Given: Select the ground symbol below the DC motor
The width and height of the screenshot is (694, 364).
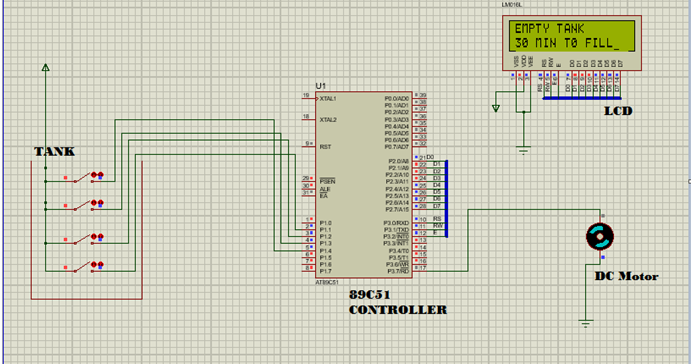Looking at the screenshot, I should tap(585, 323).
